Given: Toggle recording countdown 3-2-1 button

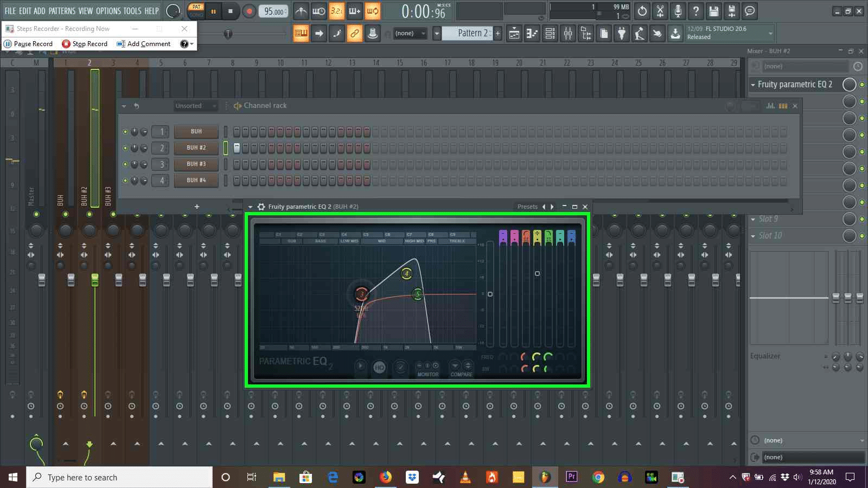Looking at the screenshot, I should [337, 11].
